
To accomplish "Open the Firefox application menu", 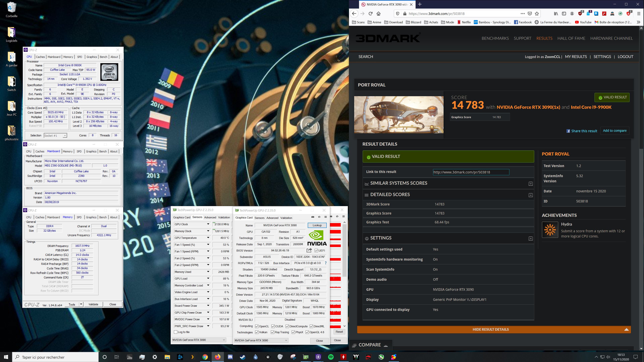I will 639,13.
